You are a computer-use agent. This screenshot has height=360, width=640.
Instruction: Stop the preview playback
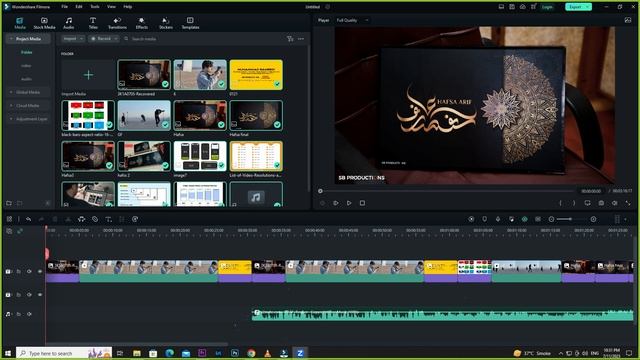[362, 203]
